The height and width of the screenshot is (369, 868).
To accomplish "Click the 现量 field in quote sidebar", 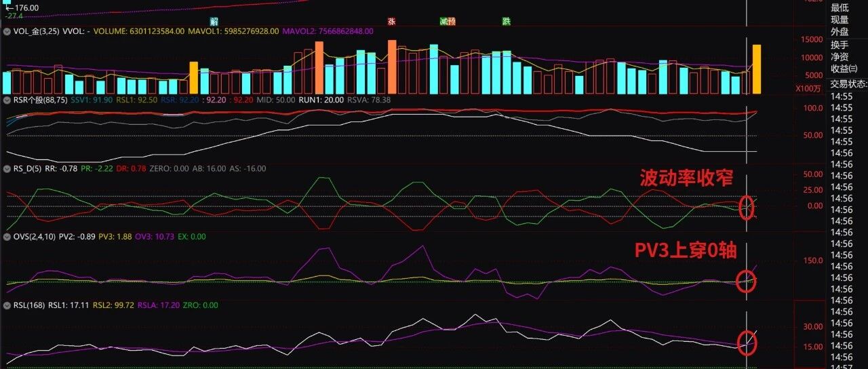I will click(x=840, y=20).
